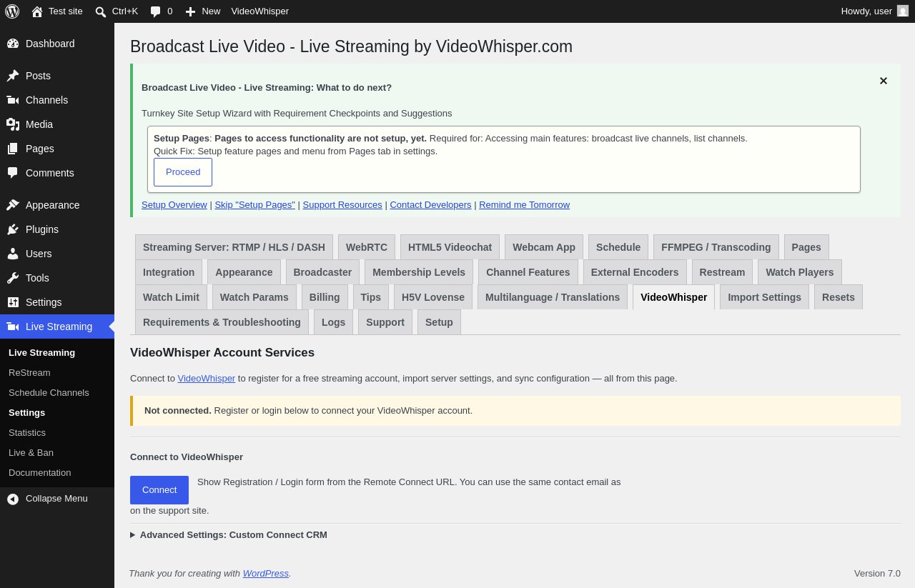Switch to the Setup tab
Screen dimensions: 915x588
[x=439, y=322]
